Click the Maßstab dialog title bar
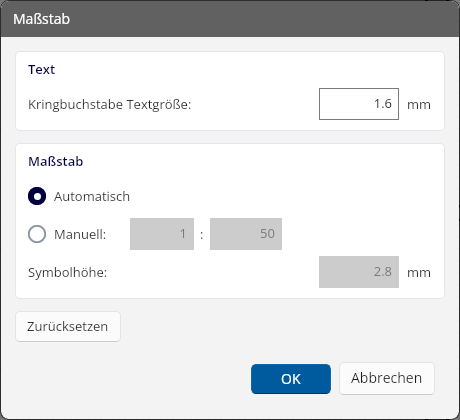The height and width of the screenshot is (420, 460). [x=230, y=19]
